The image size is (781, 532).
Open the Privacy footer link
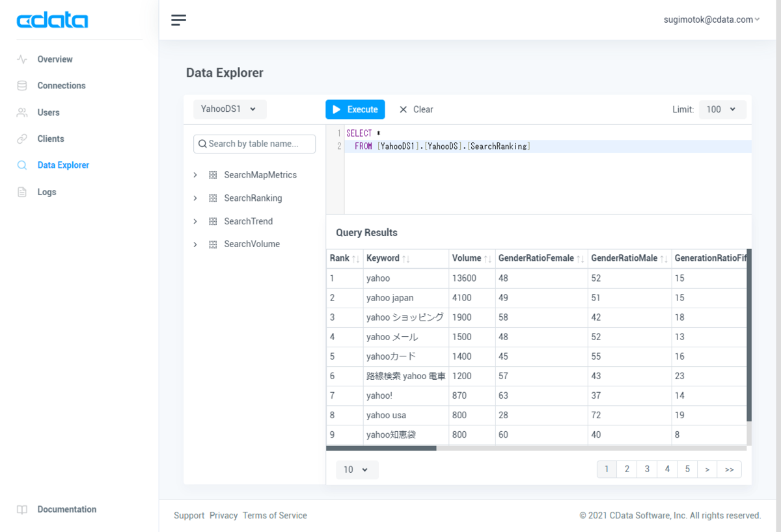(224, 515)
